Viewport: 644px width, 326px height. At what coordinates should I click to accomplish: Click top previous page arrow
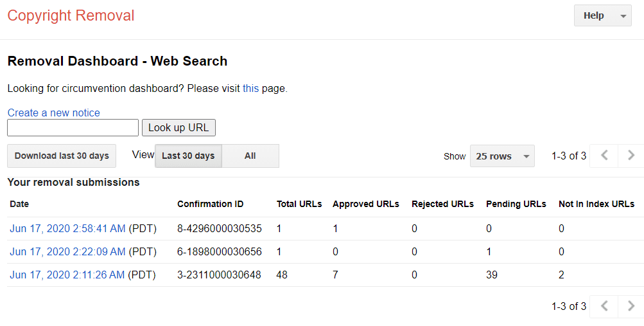(x=604, y=156)
